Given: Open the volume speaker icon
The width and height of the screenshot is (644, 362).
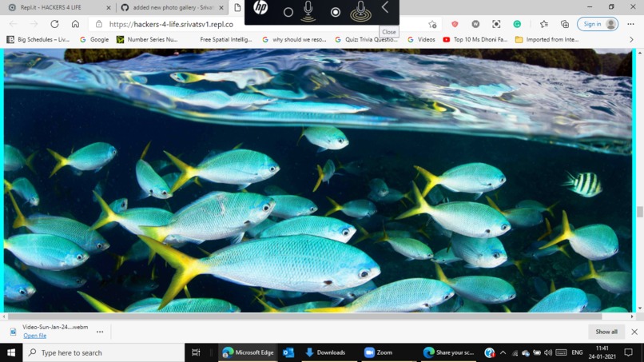Looking at the screenshot, I should pyautogui.click(x=548, y=352).
